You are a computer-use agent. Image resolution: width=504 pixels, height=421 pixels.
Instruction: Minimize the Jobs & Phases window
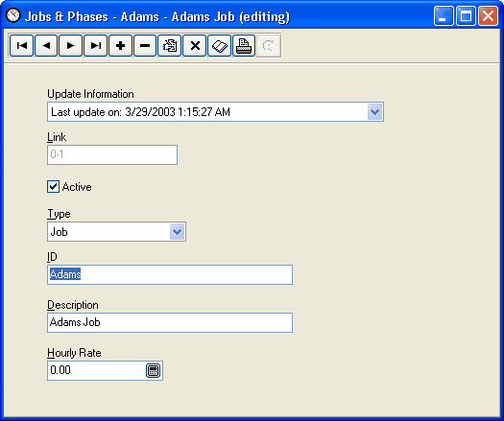(444, 15)
